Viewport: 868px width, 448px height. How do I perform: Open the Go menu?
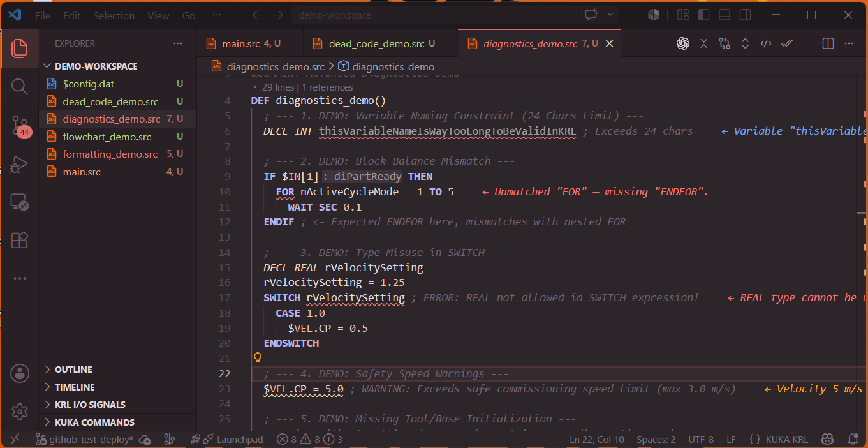tap(189, 15)
